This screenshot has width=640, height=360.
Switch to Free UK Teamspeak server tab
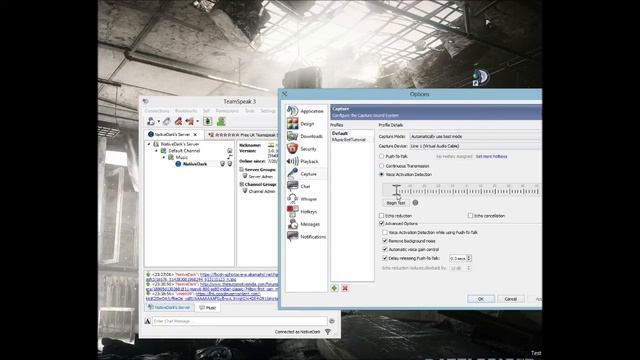(x=242, y=134)
